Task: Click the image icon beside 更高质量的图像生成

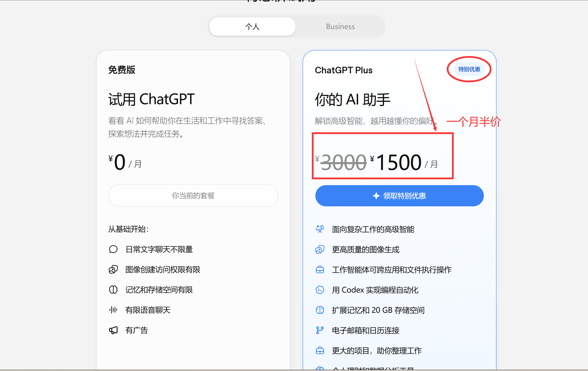Action: [320, 249]
